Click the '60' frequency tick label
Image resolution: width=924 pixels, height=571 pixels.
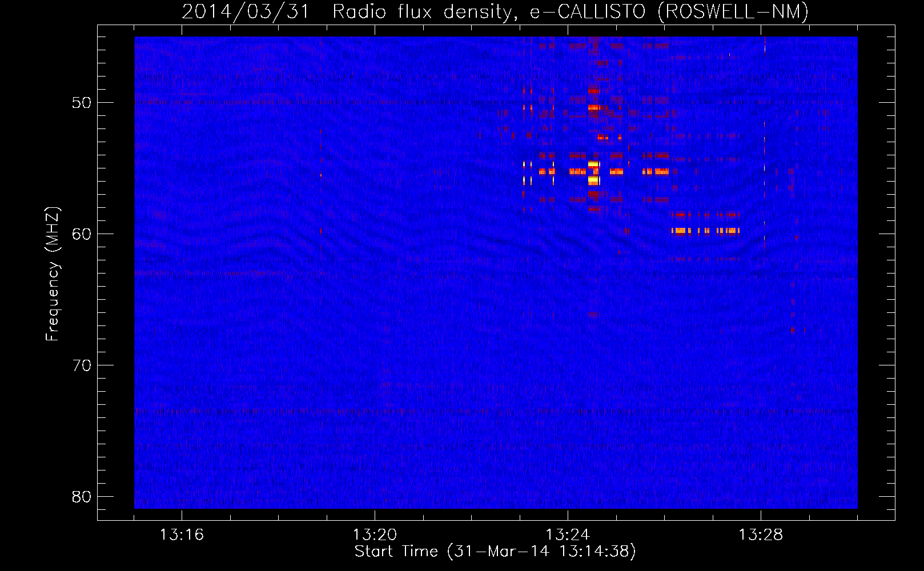coord(82,234)
